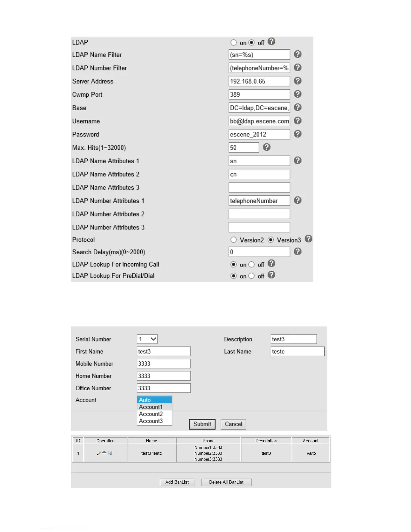This screenshot has width=411, height=532.
Task: Open help for LDAP Lookup For Incoming Call
Action: coord(271,264)
